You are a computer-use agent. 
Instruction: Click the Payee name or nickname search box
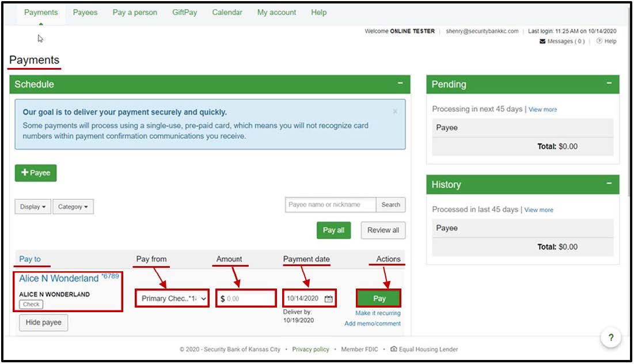[331, 204]
